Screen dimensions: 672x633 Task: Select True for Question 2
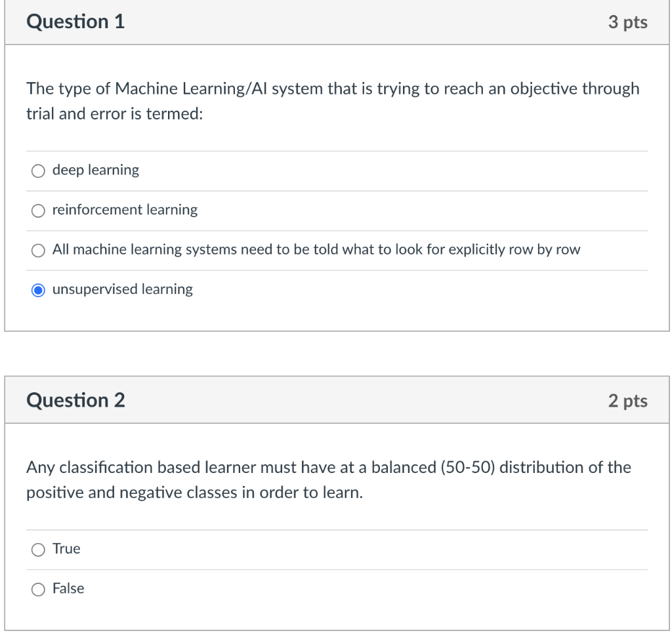[x=38, y=550]
